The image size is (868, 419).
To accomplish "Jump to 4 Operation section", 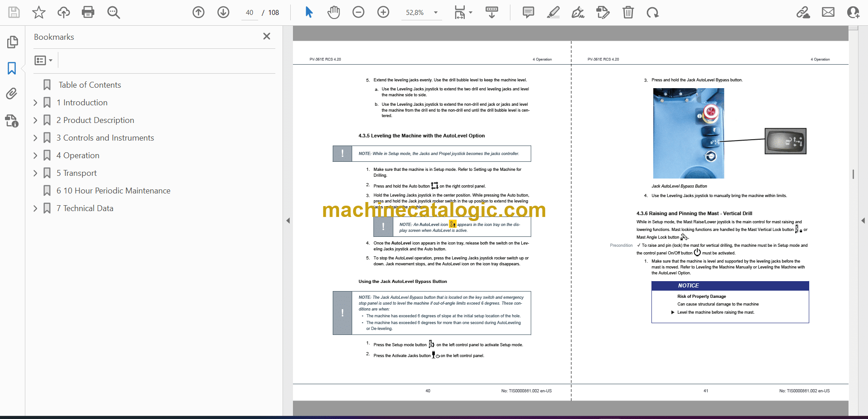I will (x=78, y=155).
